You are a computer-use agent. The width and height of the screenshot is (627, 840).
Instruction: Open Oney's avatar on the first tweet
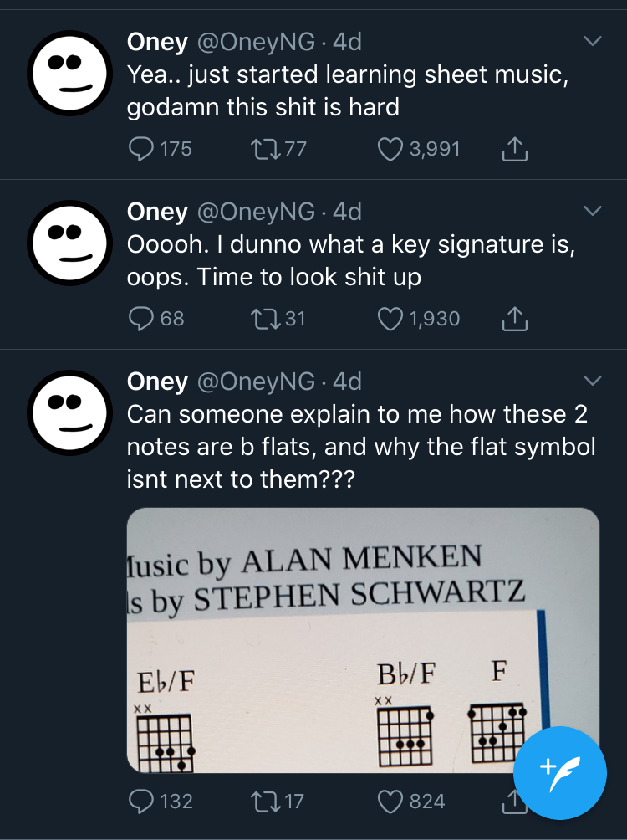[x=69, y=74]
